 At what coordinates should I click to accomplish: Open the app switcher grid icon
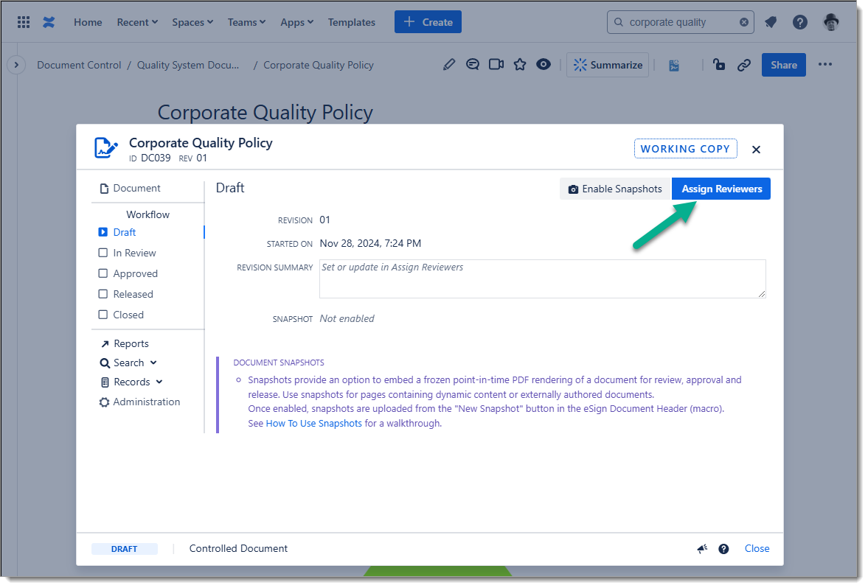coord(24,22)
